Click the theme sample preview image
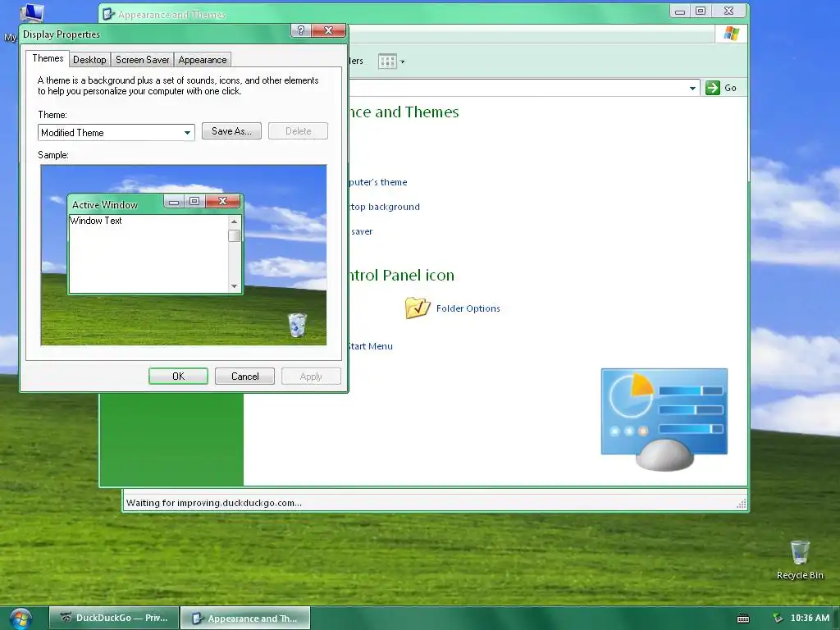The width and height of the screenshot is (840, 630). (184, 255)
